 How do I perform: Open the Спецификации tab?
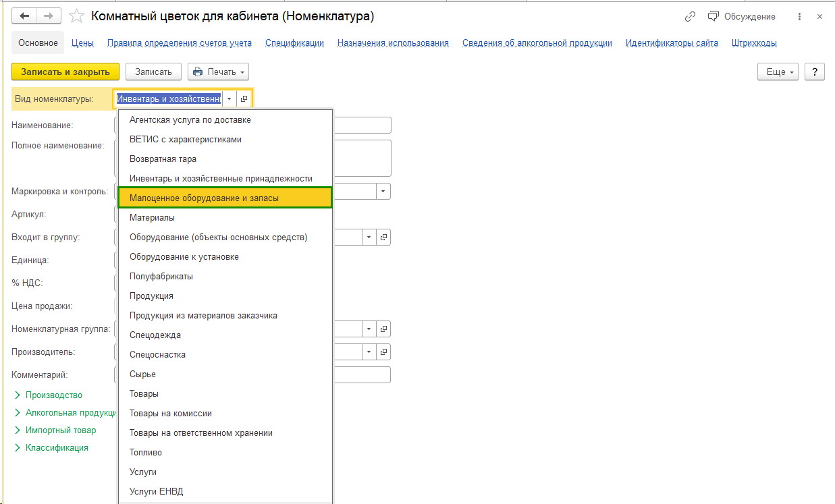(x=294, y=43)
